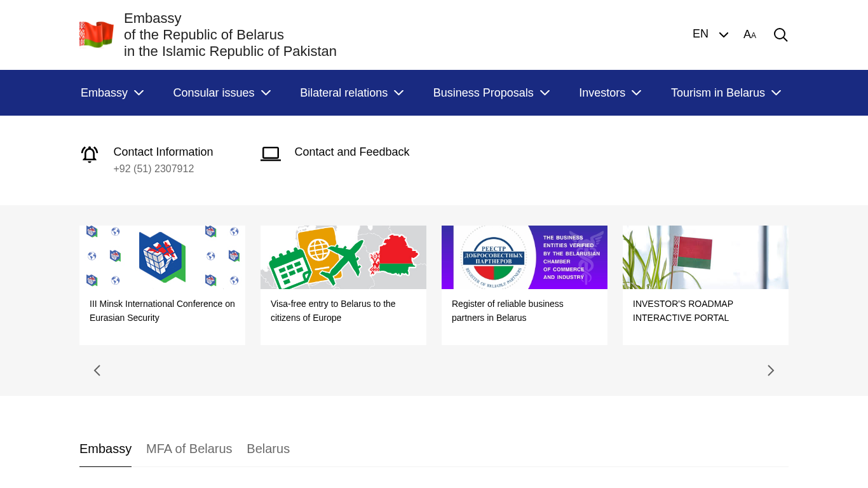Switch to MFA of Belarus tab
The height and width of the screenshot is (488, 868).
[189, 449]
